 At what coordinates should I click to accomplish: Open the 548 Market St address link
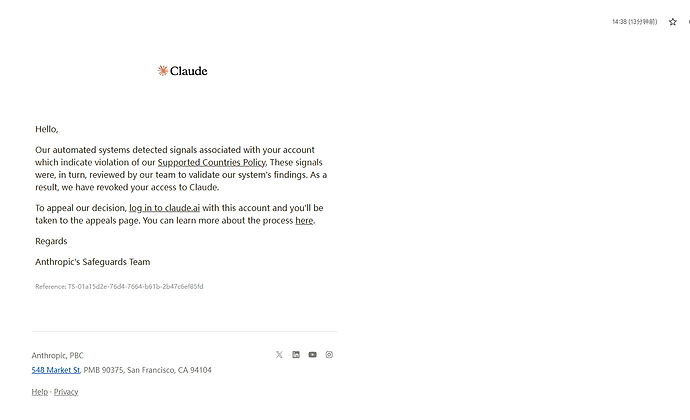pyautogui.click(x=55, y=370)
